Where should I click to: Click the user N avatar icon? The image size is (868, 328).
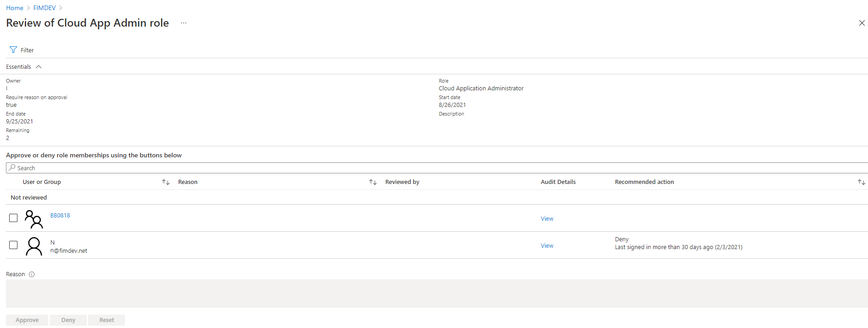[x=34, y=246]
